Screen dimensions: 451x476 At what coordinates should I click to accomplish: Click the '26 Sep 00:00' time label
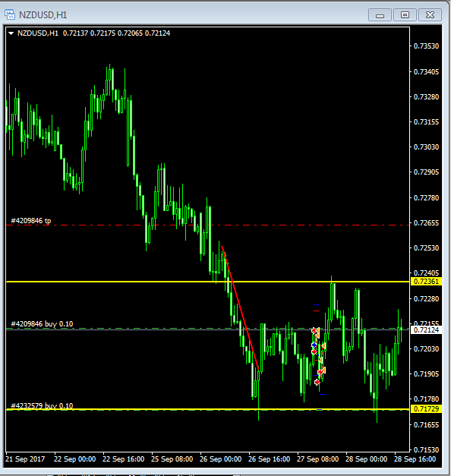[220, 459]
